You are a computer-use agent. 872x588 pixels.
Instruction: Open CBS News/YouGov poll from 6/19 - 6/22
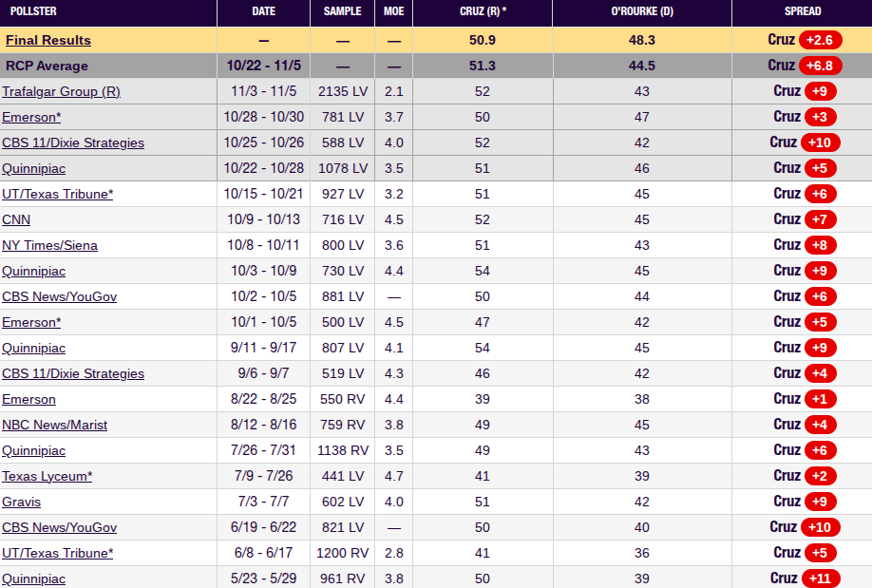click(60, 527)
